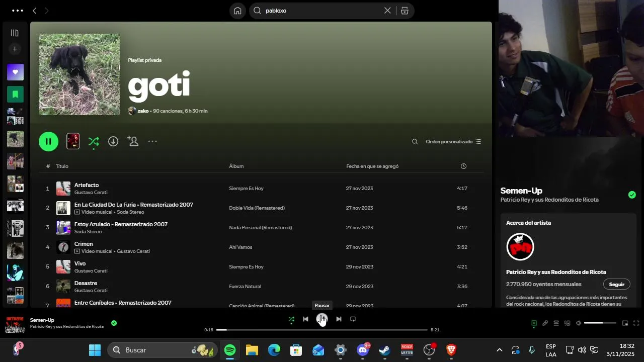Open the three-dots app menu at top left
The image size is (644, 362).
click(x=17, y=11)
